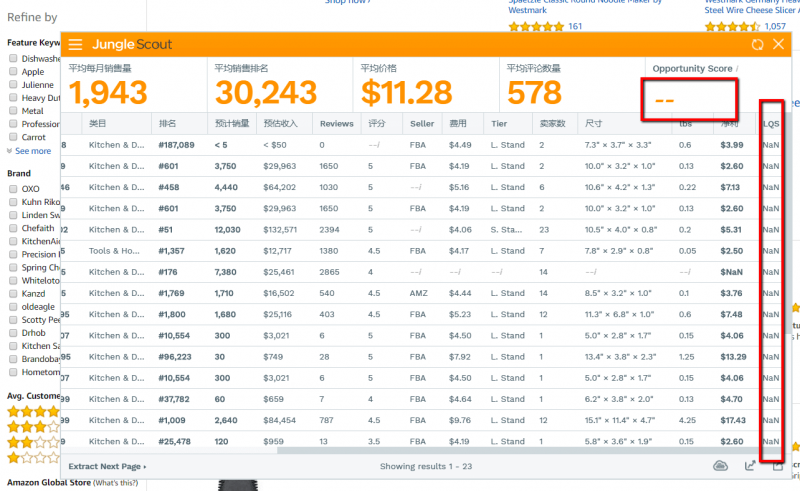Image resolution: width=800 pixels, height=491 pixels.
Task: Expand the Extract Next Page option
Action: 107,467
